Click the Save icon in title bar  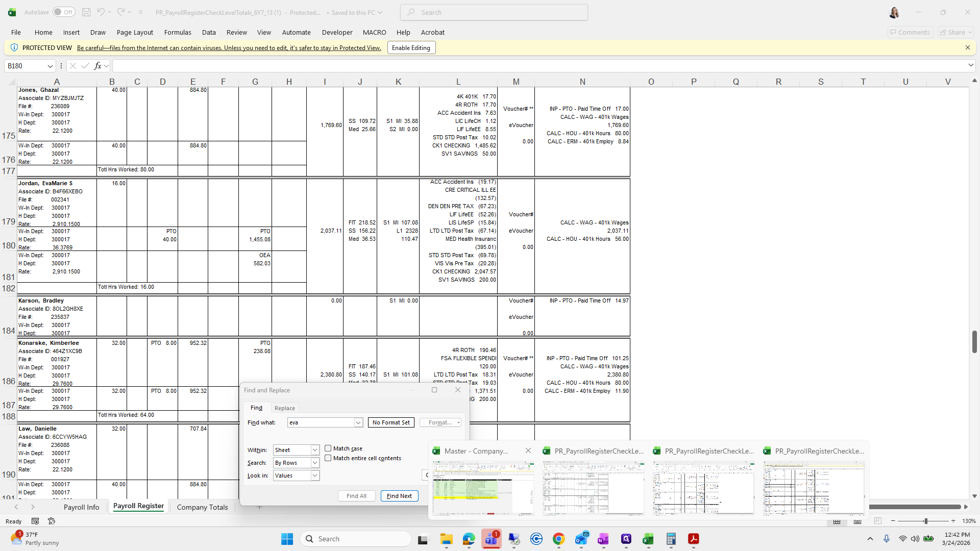(x=86, y=12)
